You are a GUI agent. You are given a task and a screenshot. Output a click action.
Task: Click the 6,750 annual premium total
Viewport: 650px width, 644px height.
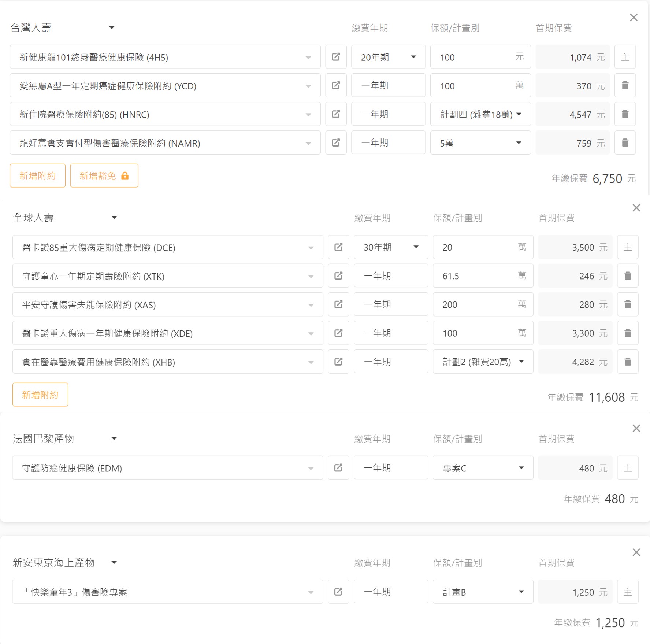click(607, 178)
